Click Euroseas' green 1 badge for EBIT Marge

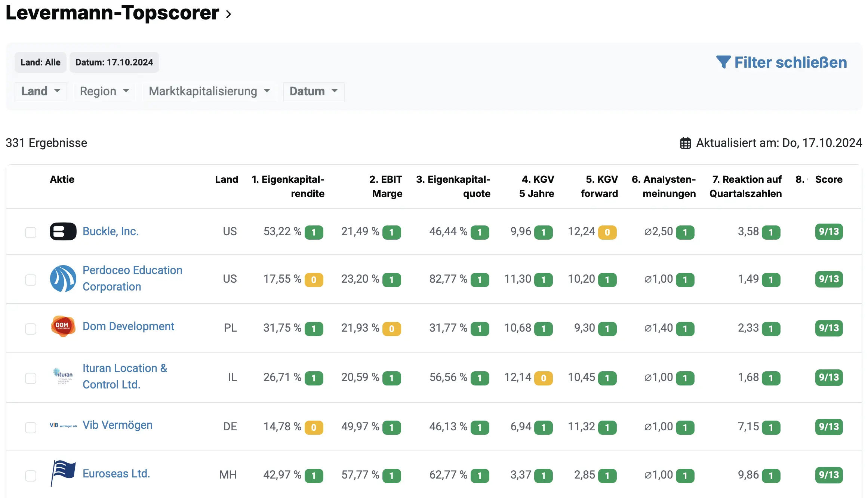point(391,476)
